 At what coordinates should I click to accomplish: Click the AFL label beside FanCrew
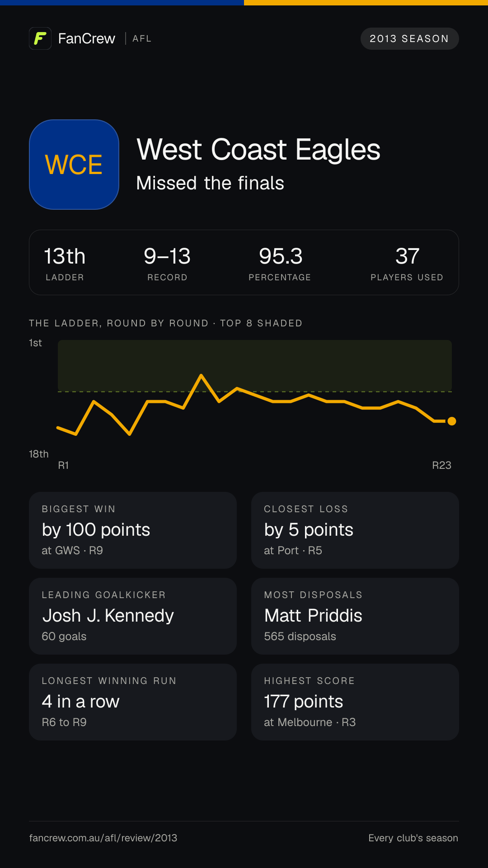coord(142,39)
